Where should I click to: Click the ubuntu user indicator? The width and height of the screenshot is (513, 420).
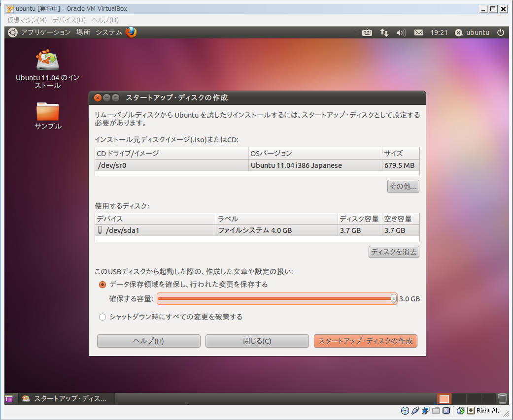472,32
